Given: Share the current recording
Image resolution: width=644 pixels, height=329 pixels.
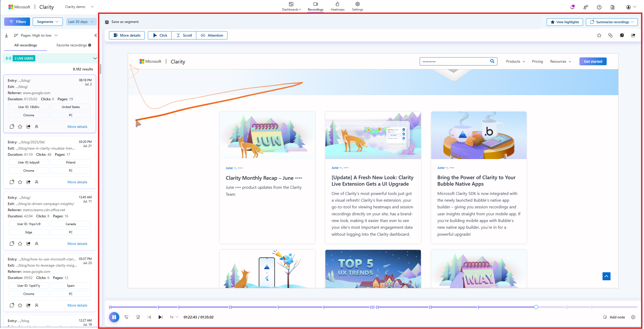Looking at the screenshot, I should tap(633, 35).
